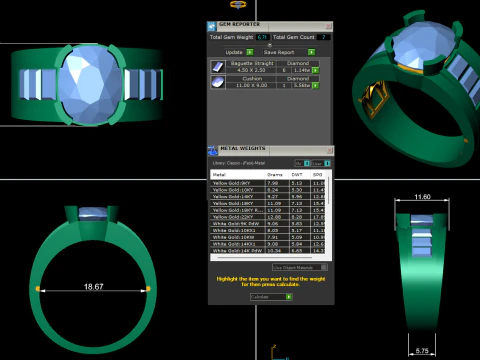Select the Yellow Gold:22KY row
Image resolution: width=480 pixels, height=360 pixels.
pos(268,217)
